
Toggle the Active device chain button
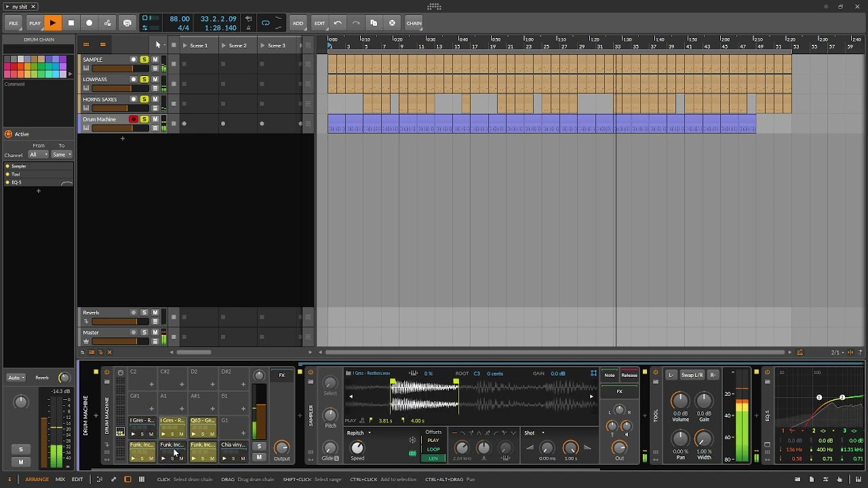pos(8,134)
